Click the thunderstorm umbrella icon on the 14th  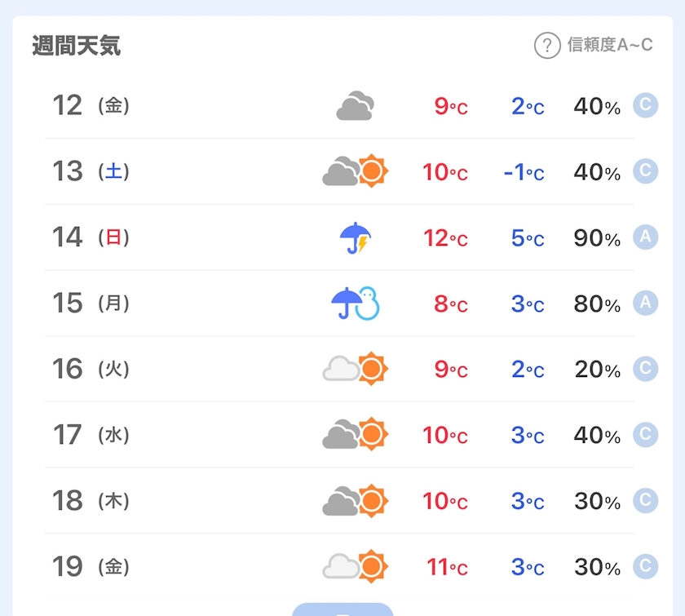356,237
